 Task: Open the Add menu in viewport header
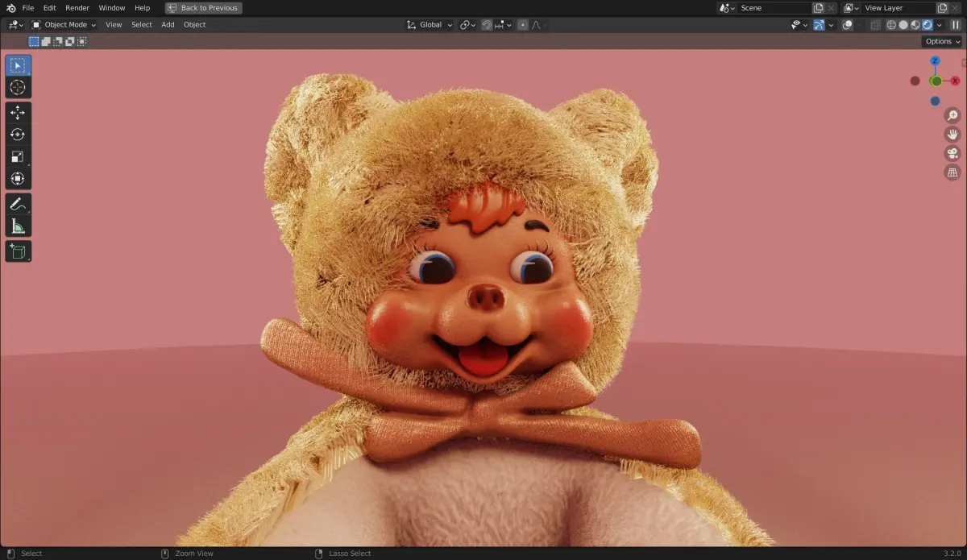pos(168,25)
